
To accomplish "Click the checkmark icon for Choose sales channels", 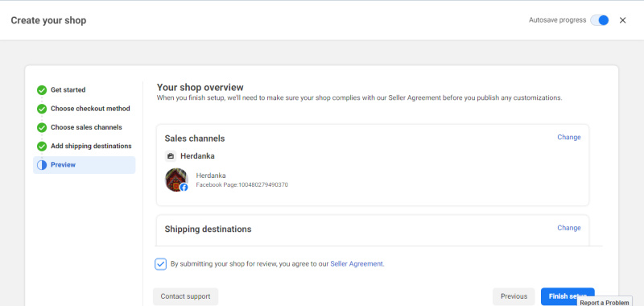I will 42,128.
